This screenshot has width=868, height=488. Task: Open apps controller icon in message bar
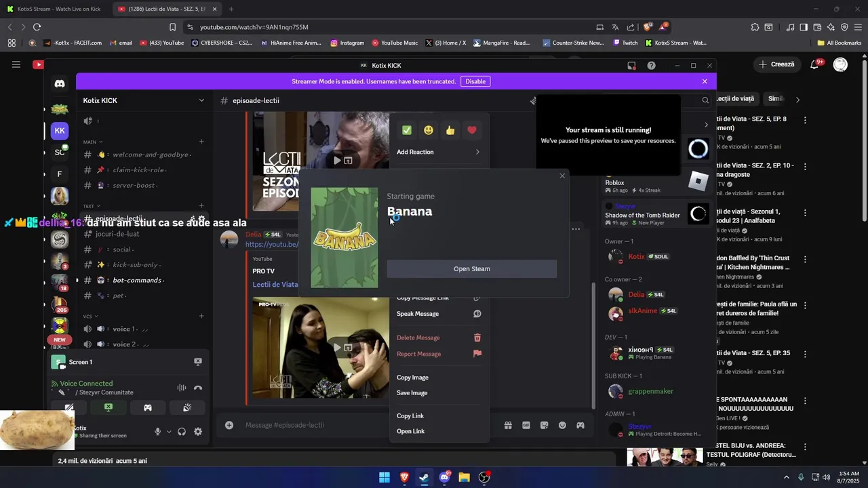click(580, 425)
